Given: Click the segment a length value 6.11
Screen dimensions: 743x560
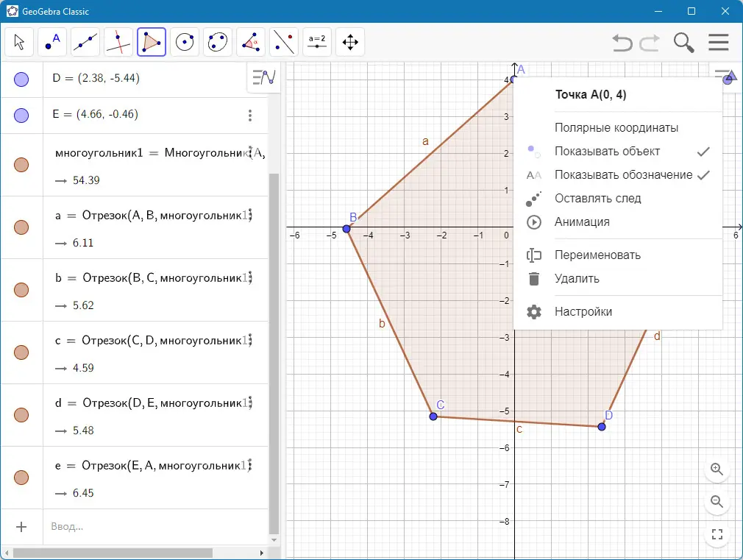Looking at the screenshot, I should (83, 243).
